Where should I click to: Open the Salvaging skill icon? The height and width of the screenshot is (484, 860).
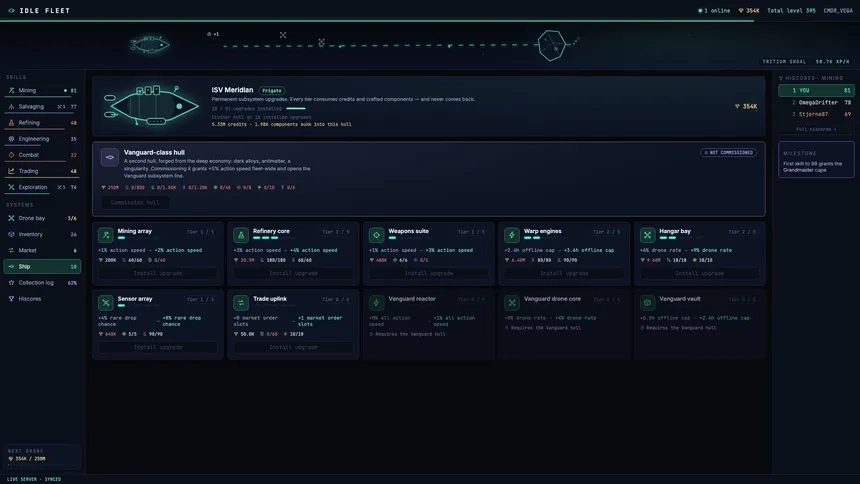[x=12, y=106]
